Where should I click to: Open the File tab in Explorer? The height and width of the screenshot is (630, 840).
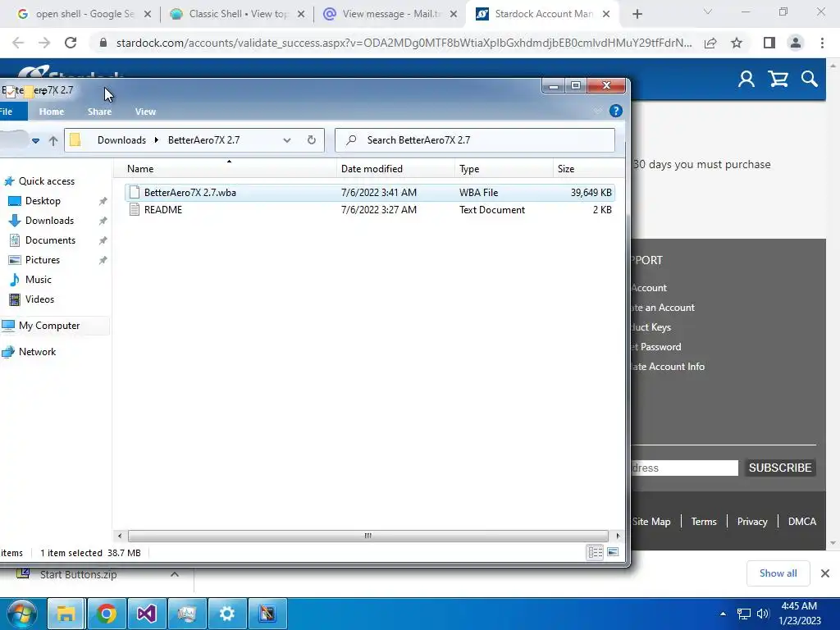tap(7, 112)
